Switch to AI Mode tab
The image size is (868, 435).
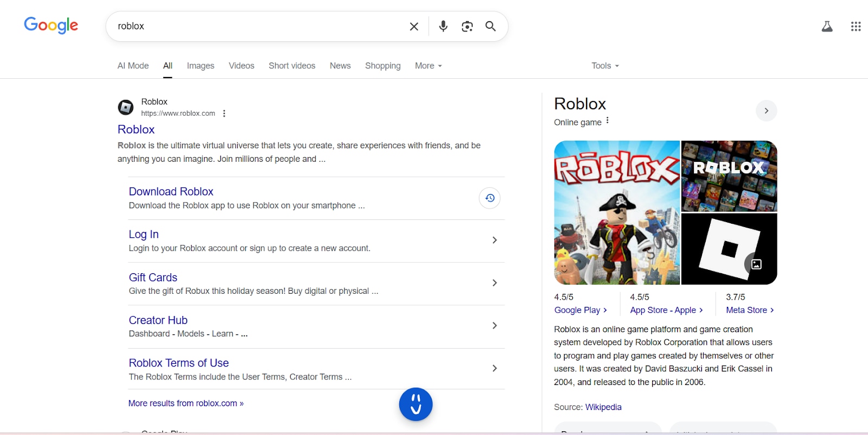click(x=133, y=66)
